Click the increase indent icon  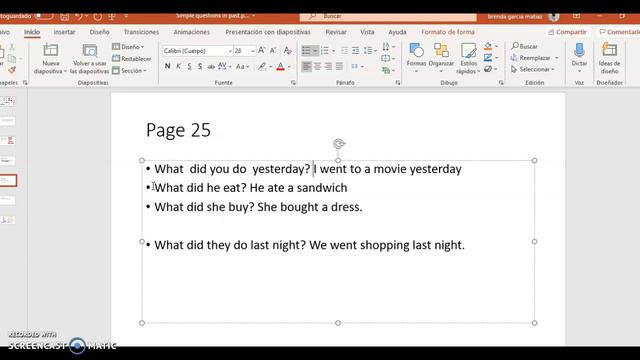(356, 51)
